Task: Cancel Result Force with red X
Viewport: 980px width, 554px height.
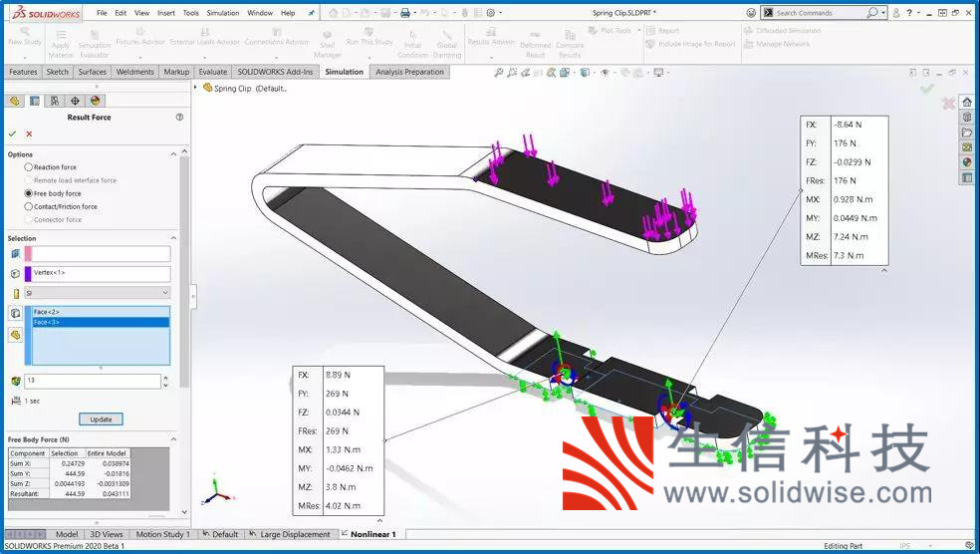Action: 29,134
